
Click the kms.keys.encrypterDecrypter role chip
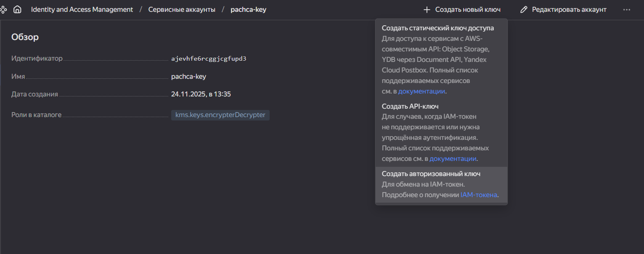coord(220,115)
